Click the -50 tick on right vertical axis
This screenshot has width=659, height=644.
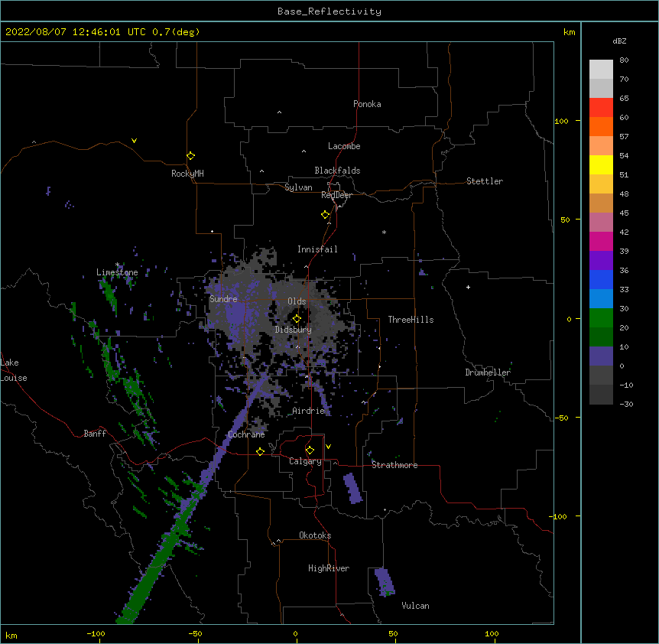561,418
